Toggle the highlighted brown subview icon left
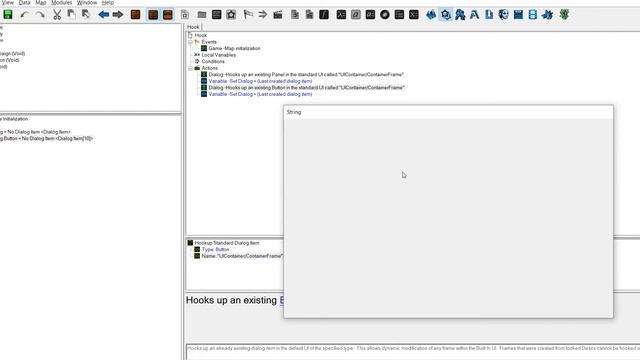Image resolution: width=640 pixels, height=360 pixels. (x=153, y=15)
